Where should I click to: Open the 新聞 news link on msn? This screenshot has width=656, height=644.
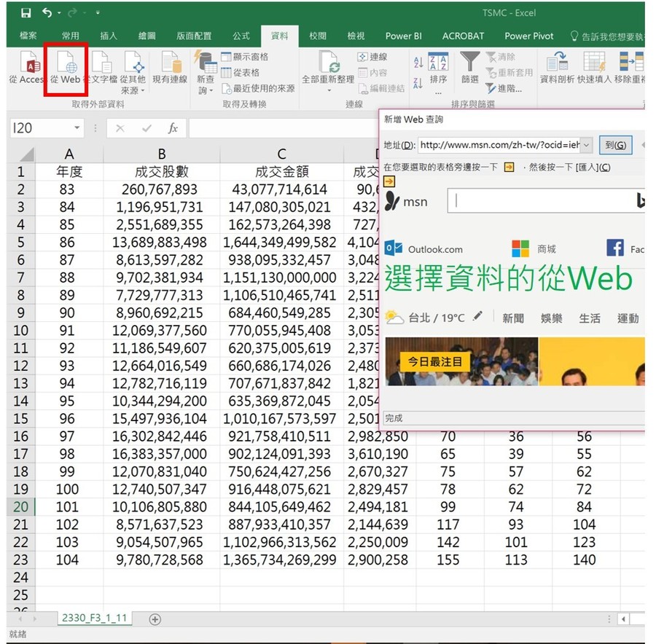coord(513,318)
